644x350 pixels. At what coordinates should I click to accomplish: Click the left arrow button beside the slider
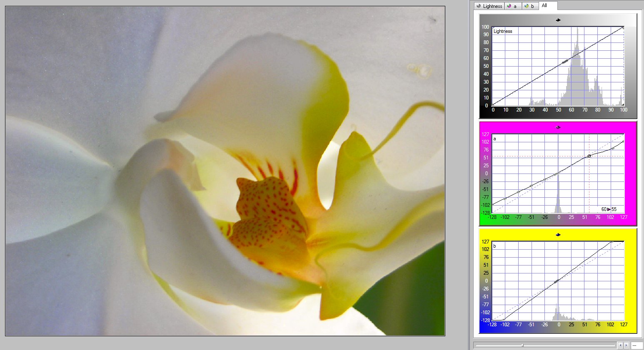click(620, 345)
